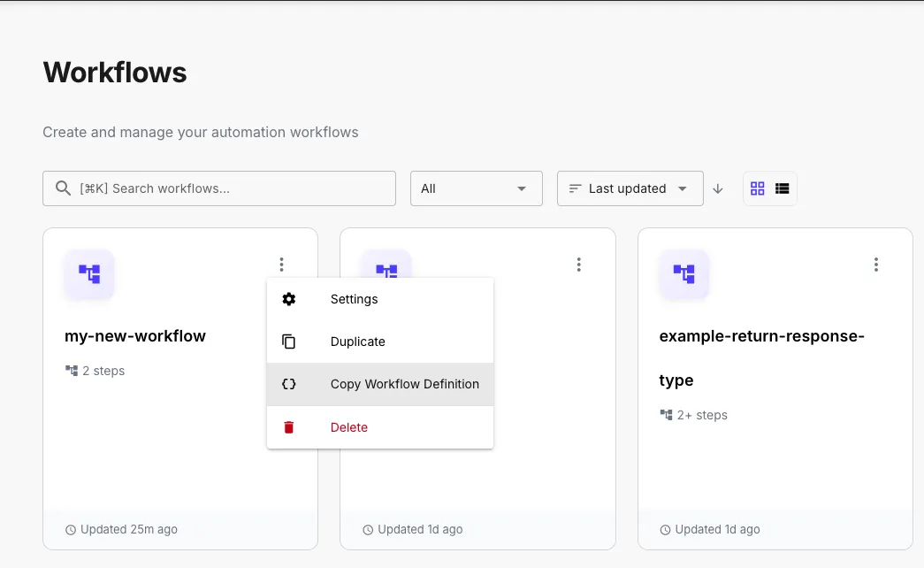
Task: Click inside the Search workflows field
Action: pyautogui.click(x=218, y=188)
